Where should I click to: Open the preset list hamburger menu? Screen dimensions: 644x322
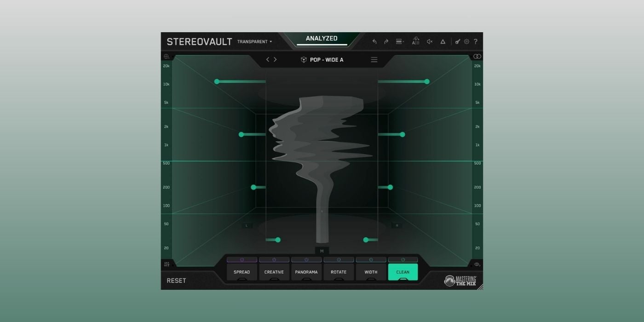374,60
